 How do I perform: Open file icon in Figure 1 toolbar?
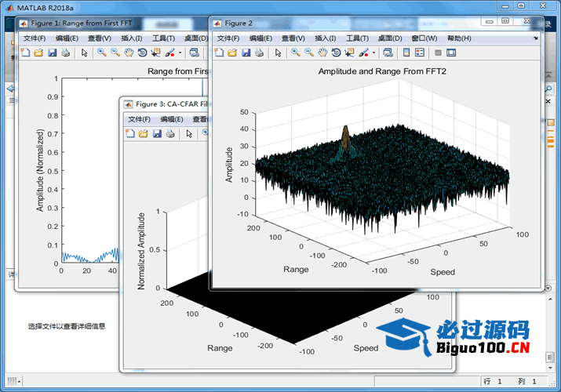point(38,53)
